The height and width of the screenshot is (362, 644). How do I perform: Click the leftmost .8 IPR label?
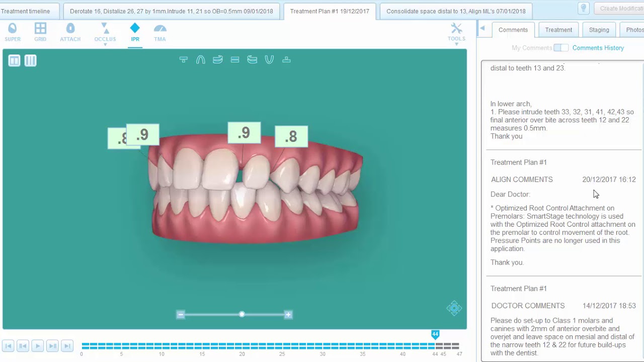coord(117,138)
